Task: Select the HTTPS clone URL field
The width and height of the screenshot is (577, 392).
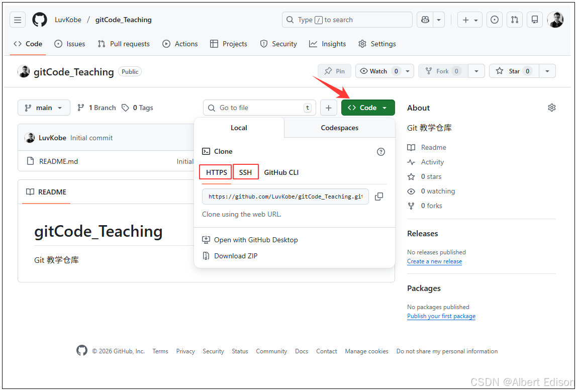Action: coord(285,197)
